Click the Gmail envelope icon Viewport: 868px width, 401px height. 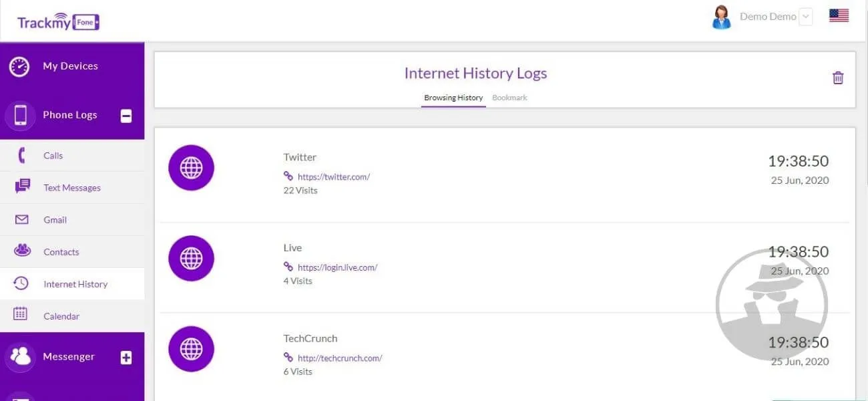point(21,219)
